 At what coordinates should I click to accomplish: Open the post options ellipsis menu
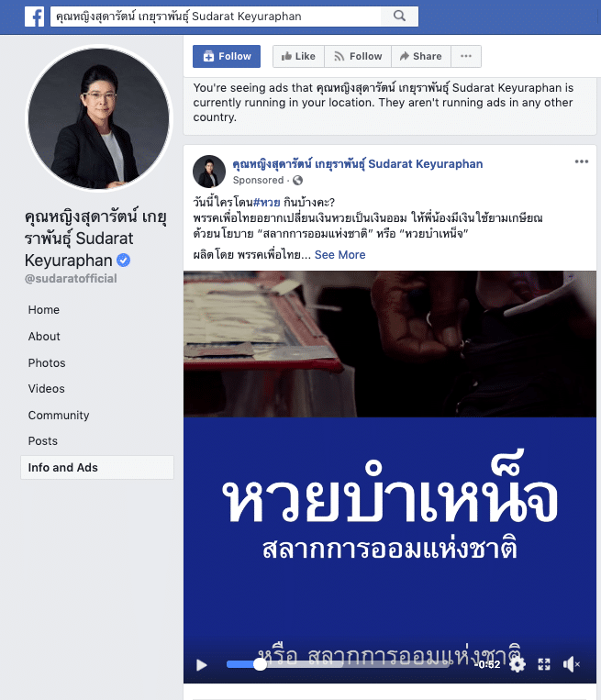[582, 161]
